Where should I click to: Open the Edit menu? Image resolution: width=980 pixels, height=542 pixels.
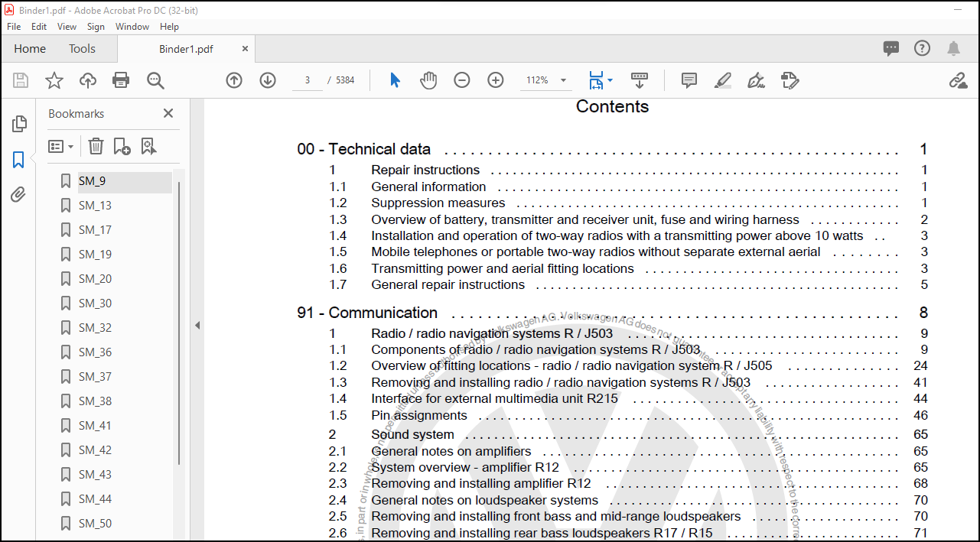39,26
